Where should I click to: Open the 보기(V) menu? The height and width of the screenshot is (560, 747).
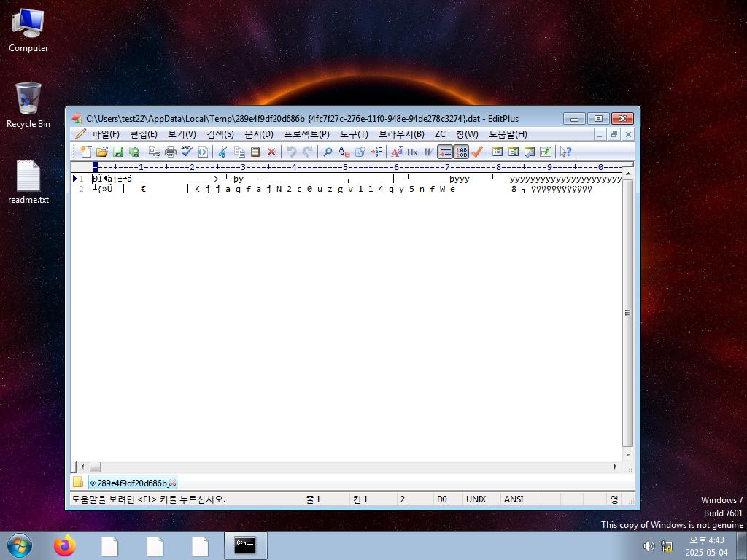click(182, 134)
